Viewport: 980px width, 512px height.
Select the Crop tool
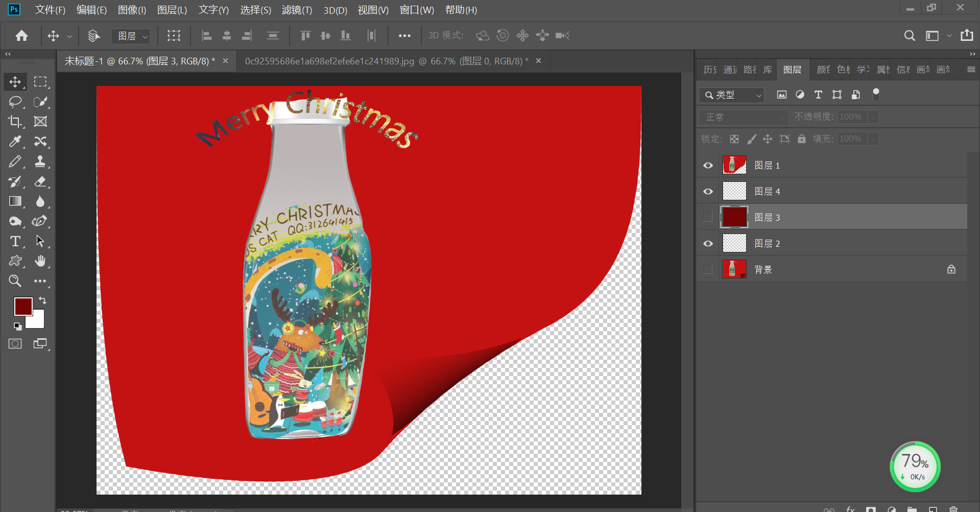click(15, 122)
